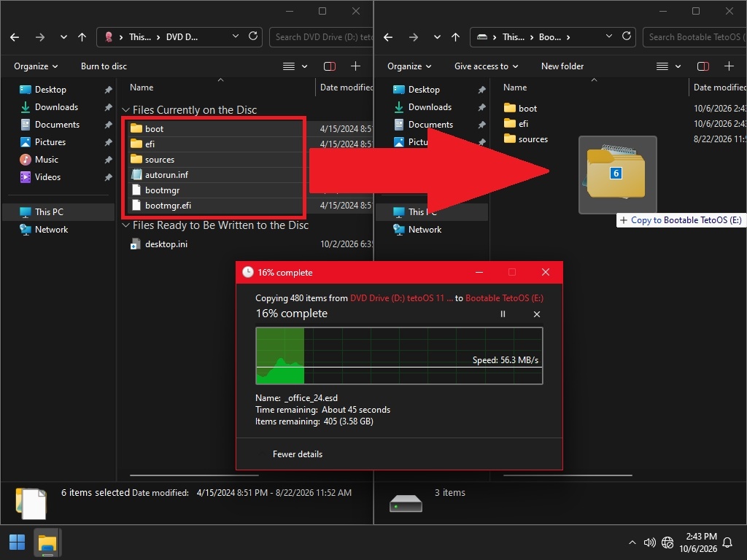Open view options dropdown arrow in right window
Viewport: 747px width, 560px height.
pyautogui.click(x=678, y=66)
